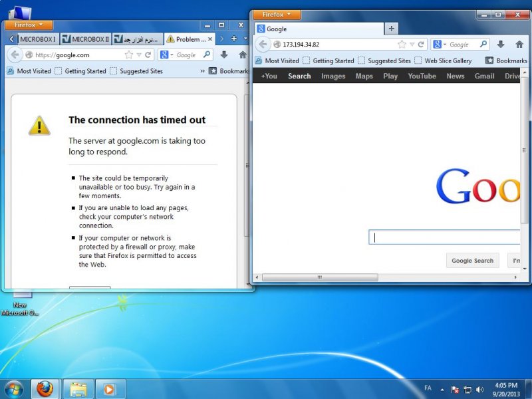The height and width of the screenshot is (399, 532).
Task: Open the network icon in the system tray
Action: coord(467,390)
